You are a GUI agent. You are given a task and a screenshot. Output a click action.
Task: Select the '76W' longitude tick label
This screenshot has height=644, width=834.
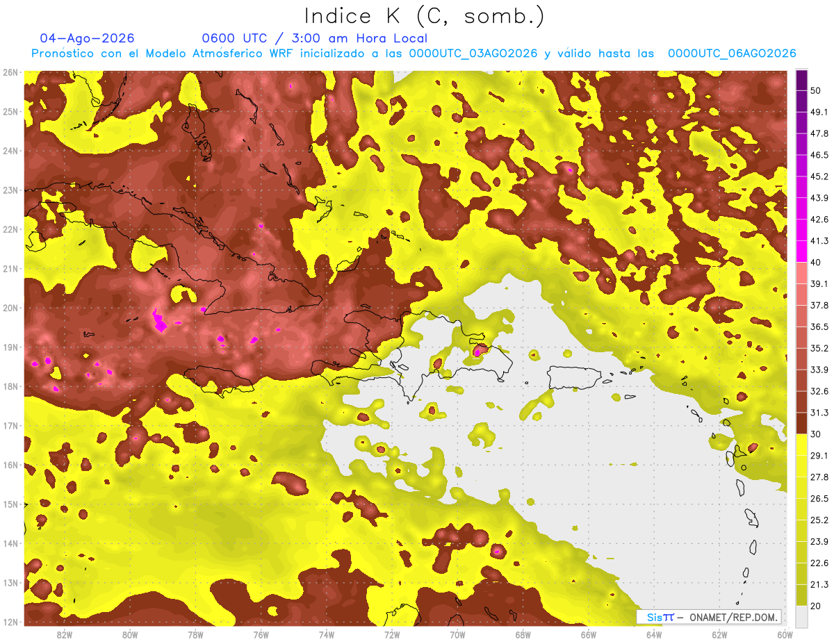(261, 634)
